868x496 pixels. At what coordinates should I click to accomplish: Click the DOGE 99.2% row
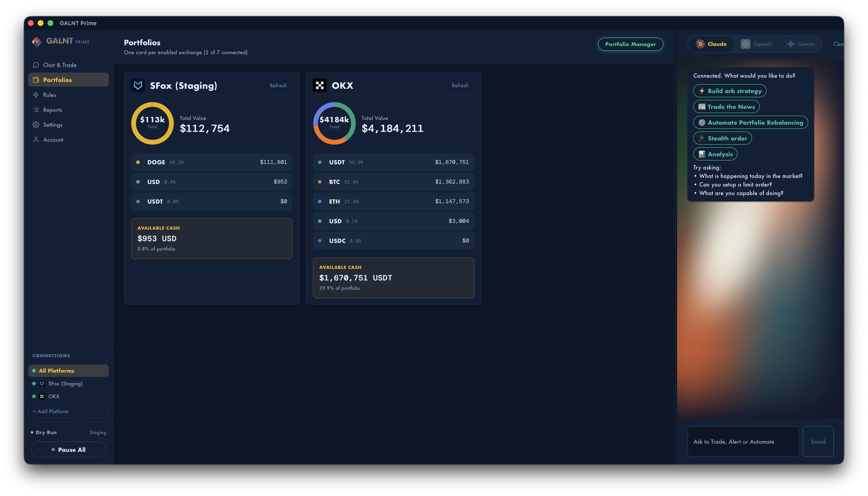point(211,162)
